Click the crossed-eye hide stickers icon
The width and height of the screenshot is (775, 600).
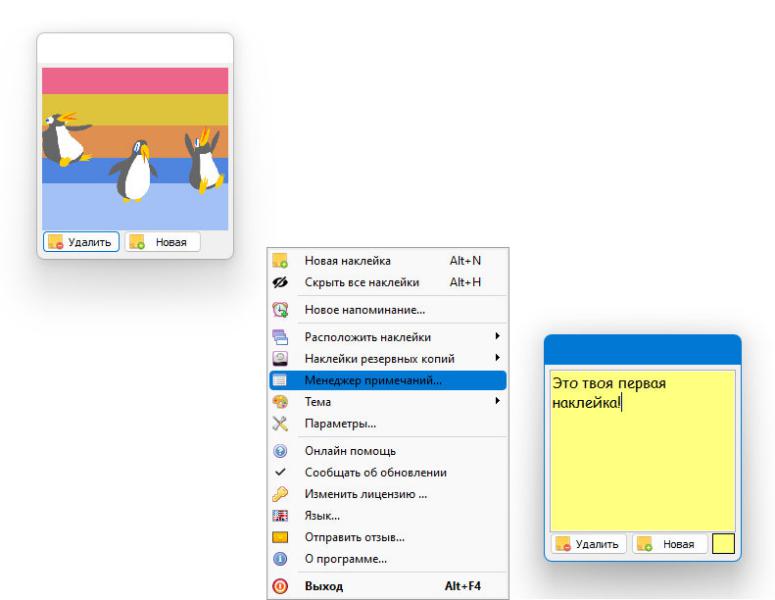280,282
